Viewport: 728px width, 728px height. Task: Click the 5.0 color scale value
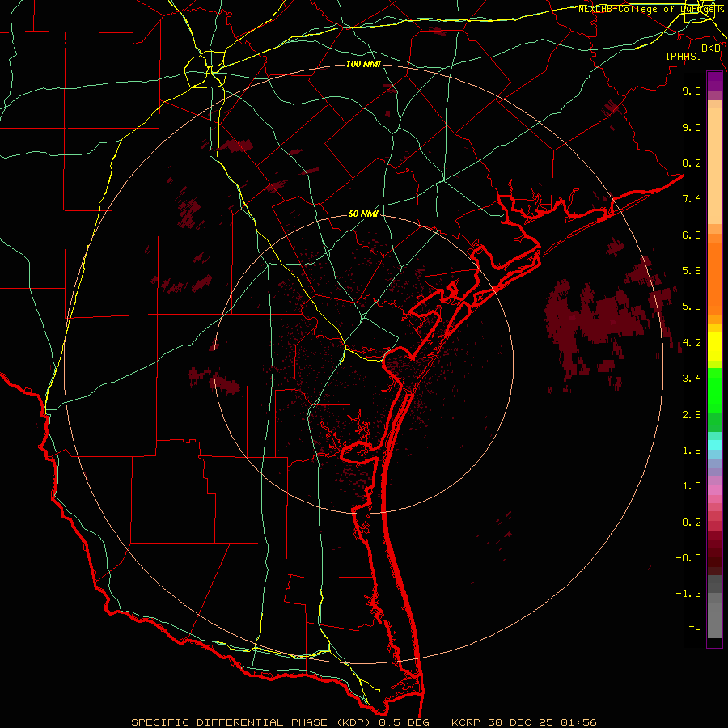pyautogui.click(x=692, y=307)
